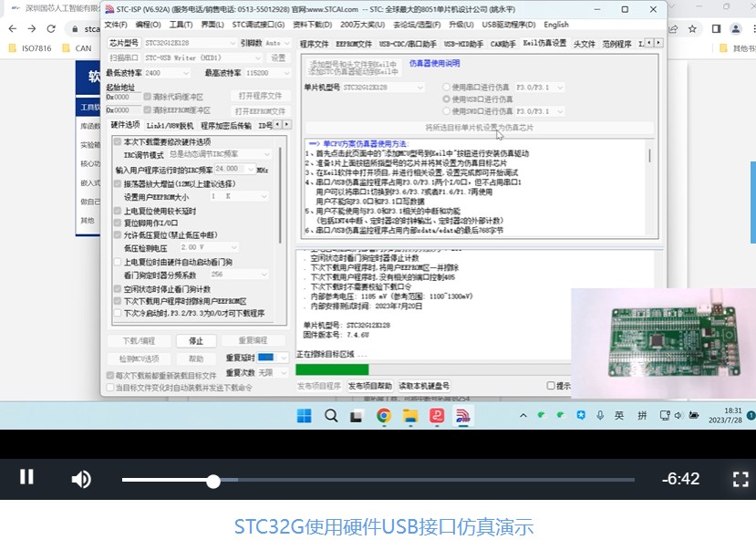Screen dimensions: 756x540
Task: Open the browser profile avatar
Action: point(736,29)
